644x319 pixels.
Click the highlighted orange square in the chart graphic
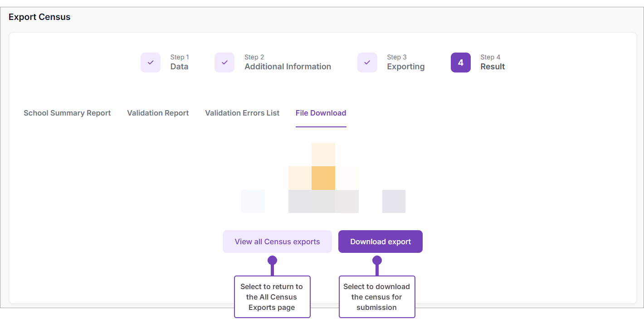coord(323,177)
